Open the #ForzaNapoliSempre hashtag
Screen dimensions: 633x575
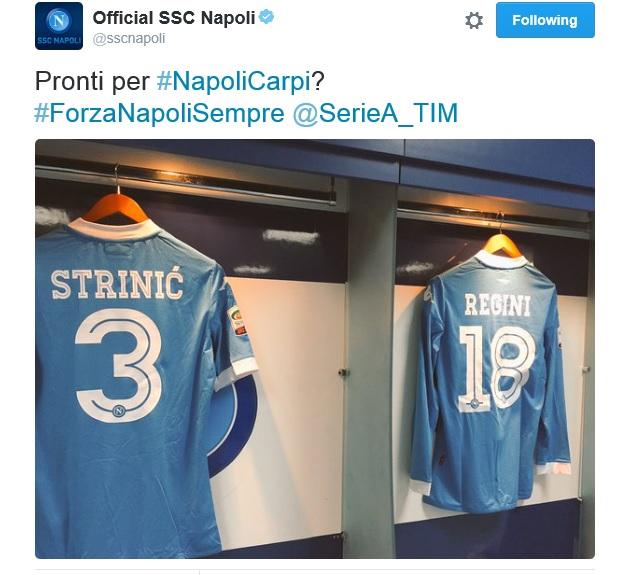(159, 113)
